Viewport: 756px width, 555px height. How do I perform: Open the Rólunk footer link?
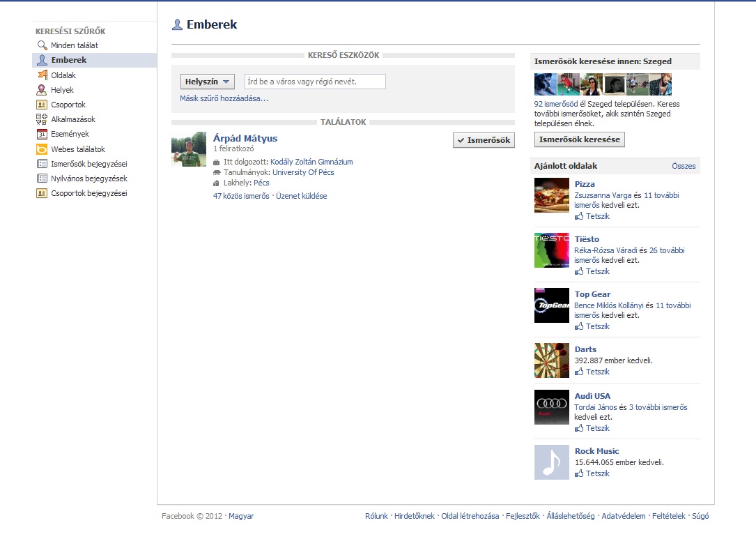[x=376, y=516]
